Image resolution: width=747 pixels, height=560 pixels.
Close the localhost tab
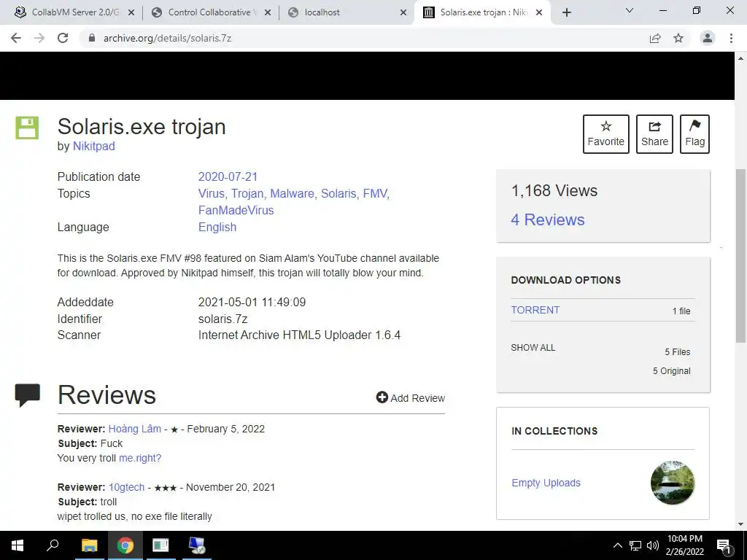(403, 12)
